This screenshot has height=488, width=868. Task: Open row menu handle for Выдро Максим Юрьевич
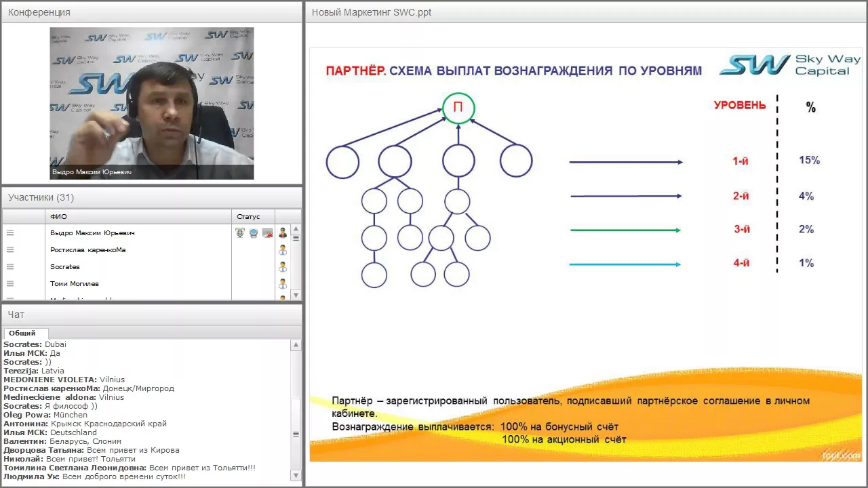point(10,233)
